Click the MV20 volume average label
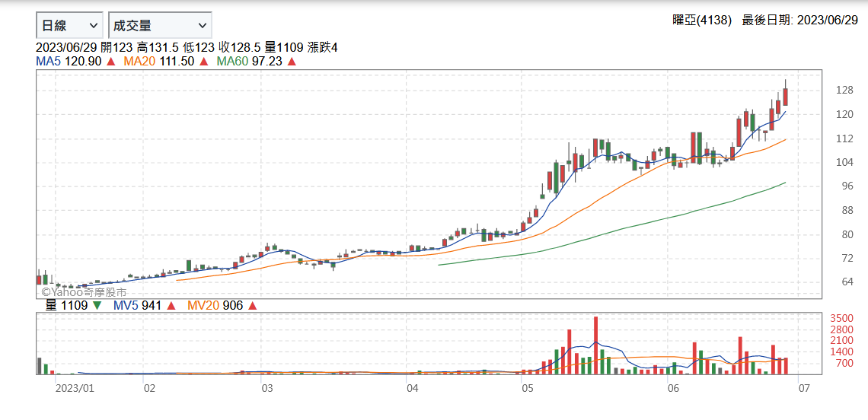 click(204, 306)
